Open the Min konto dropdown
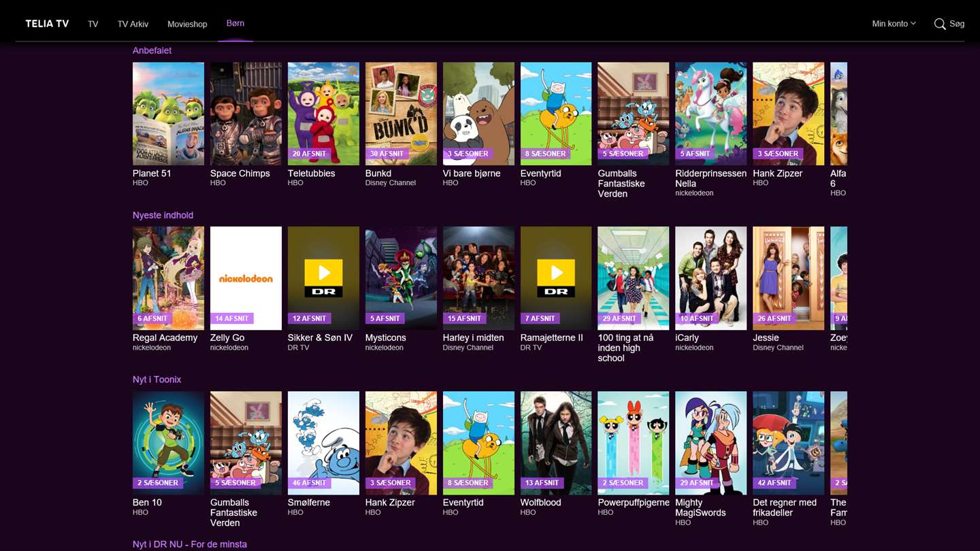Image resolution: width=980 pixels, height=551 pixels. pyautogui.click(x=894, y=24)
